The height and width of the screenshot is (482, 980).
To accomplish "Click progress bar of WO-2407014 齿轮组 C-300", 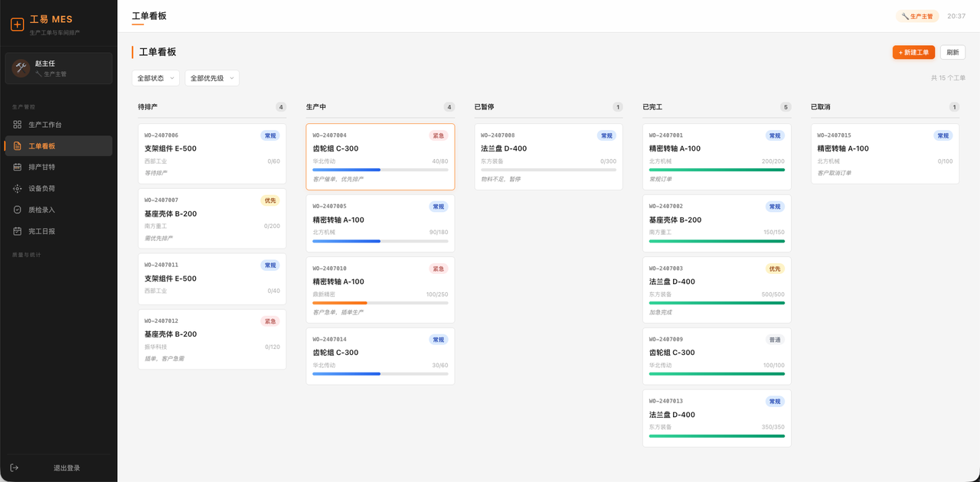I will tap(380, 374).
